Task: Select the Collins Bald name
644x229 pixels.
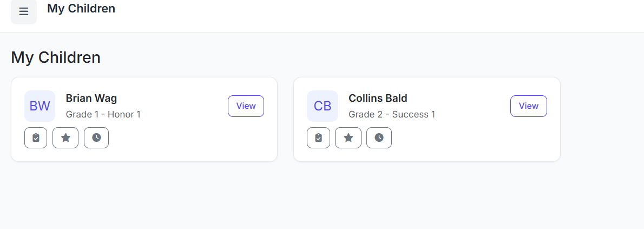Action: tap(378, 99)
